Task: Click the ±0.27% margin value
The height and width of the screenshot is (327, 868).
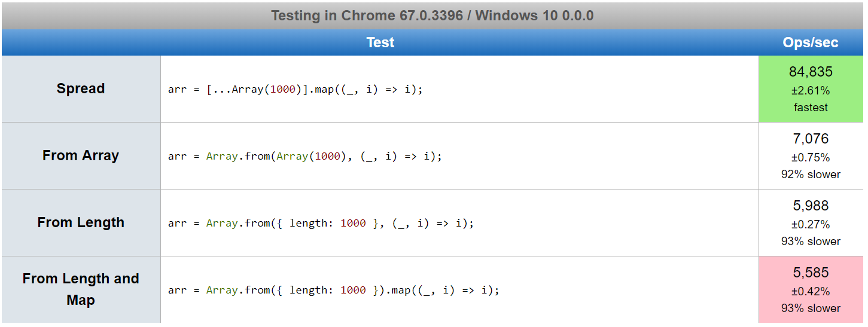Action: coord(811,225)
